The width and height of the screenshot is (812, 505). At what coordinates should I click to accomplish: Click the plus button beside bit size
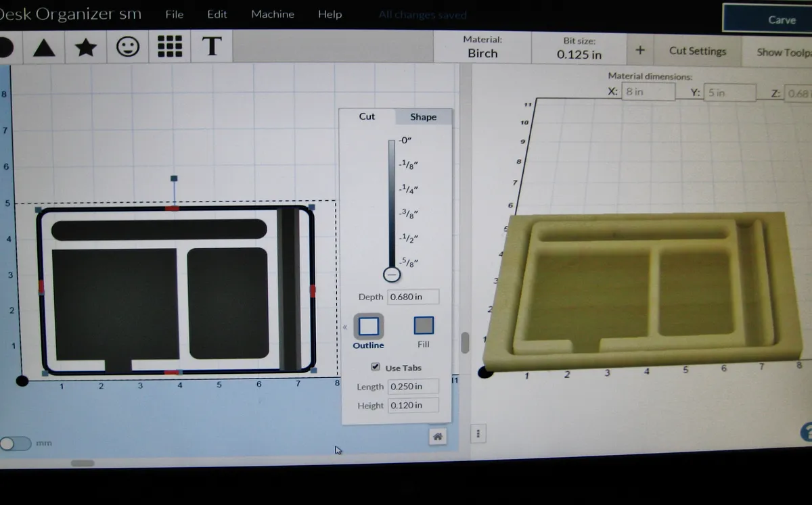(x=640, y=51)
